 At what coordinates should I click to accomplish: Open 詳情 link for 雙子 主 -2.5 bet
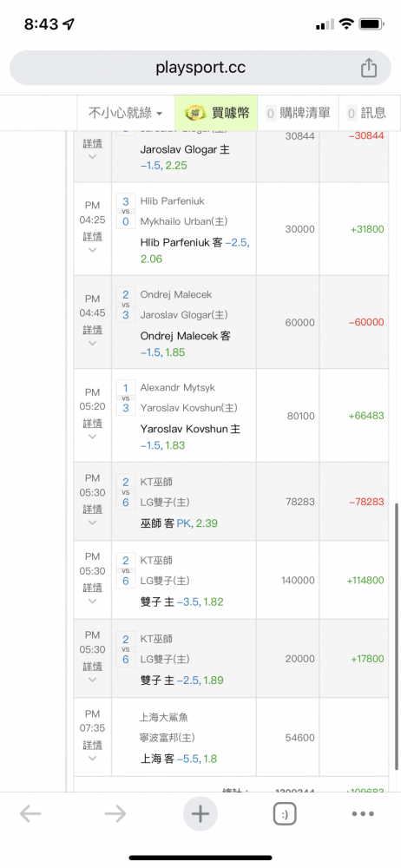tap(93, 666)
